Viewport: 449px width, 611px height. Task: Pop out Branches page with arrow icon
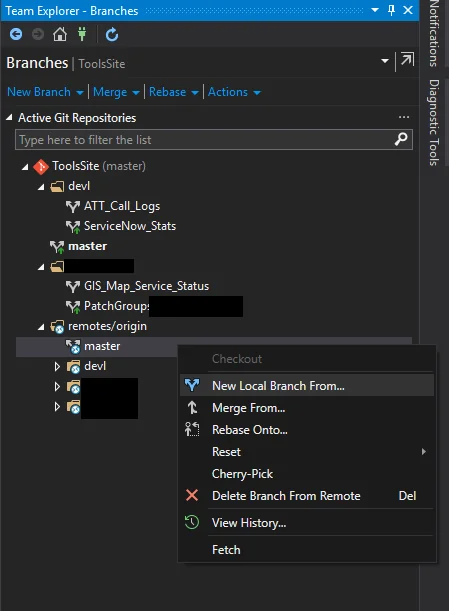point(407,60)
